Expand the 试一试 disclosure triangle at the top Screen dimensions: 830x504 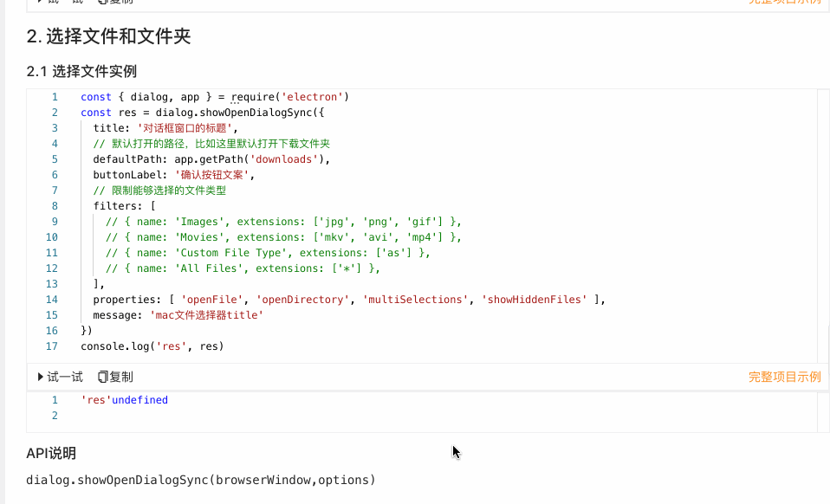click(41, 3)
